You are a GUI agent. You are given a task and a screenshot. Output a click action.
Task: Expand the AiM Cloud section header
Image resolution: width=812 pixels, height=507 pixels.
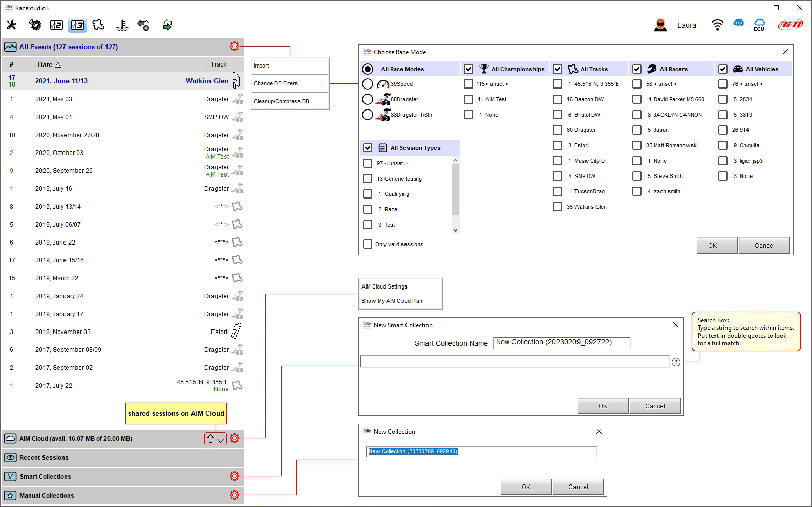[123, 438]
